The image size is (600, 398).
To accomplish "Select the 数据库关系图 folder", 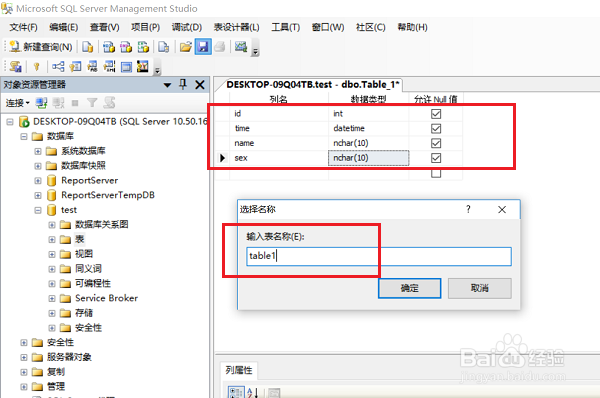I will 101,225.
